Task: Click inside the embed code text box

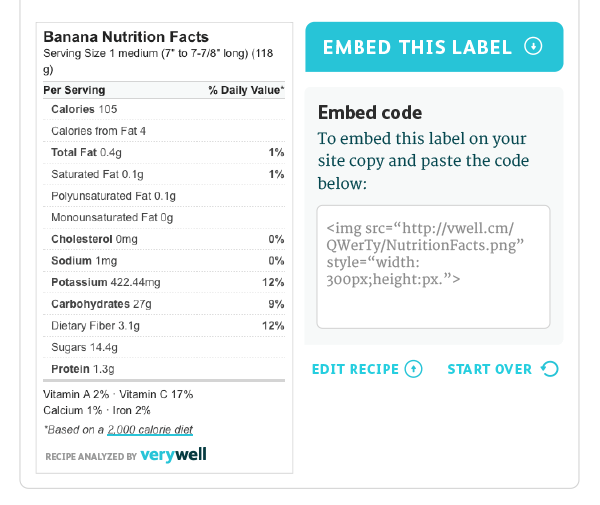Action: coord(433,267)
